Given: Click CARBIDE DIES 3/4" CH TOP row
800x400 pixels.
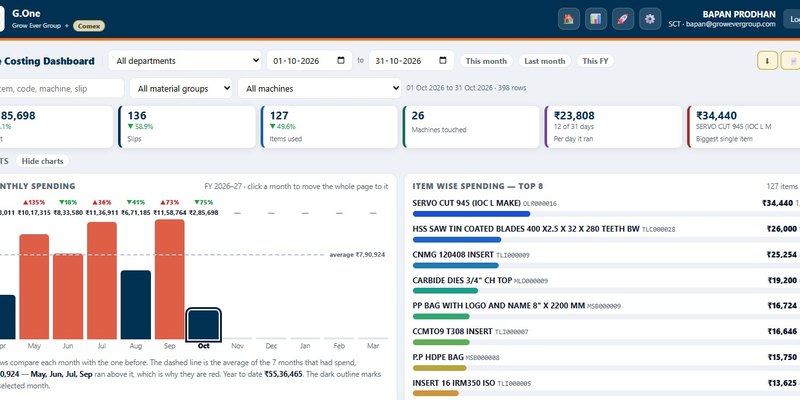Looking at the screenshot, I should [x=606, y=285].
